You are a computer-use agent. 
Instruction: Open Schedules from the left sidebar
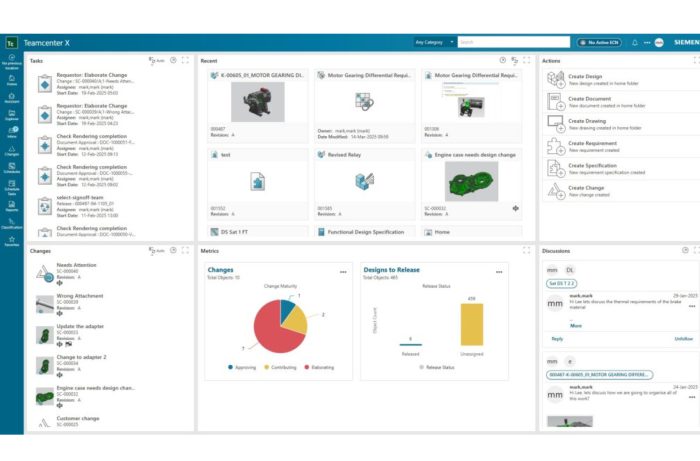[x=11, y=167]
